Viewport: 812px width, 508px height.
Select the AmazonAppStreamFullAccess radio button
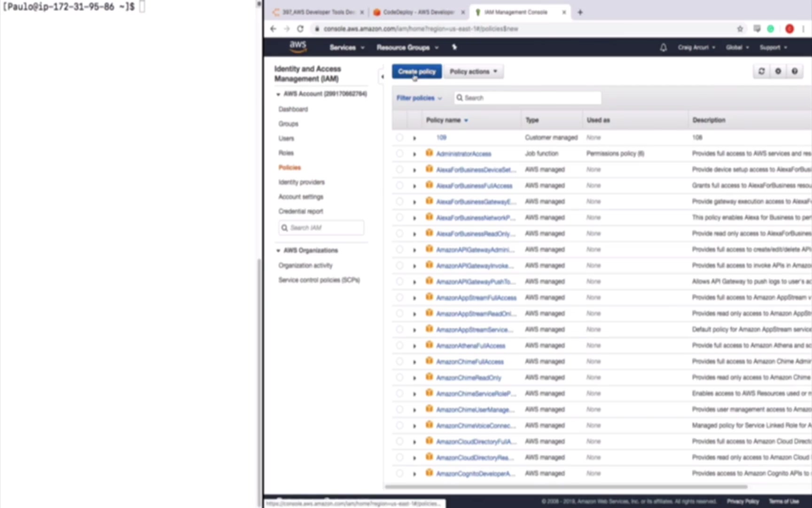[x=399, y=297]
